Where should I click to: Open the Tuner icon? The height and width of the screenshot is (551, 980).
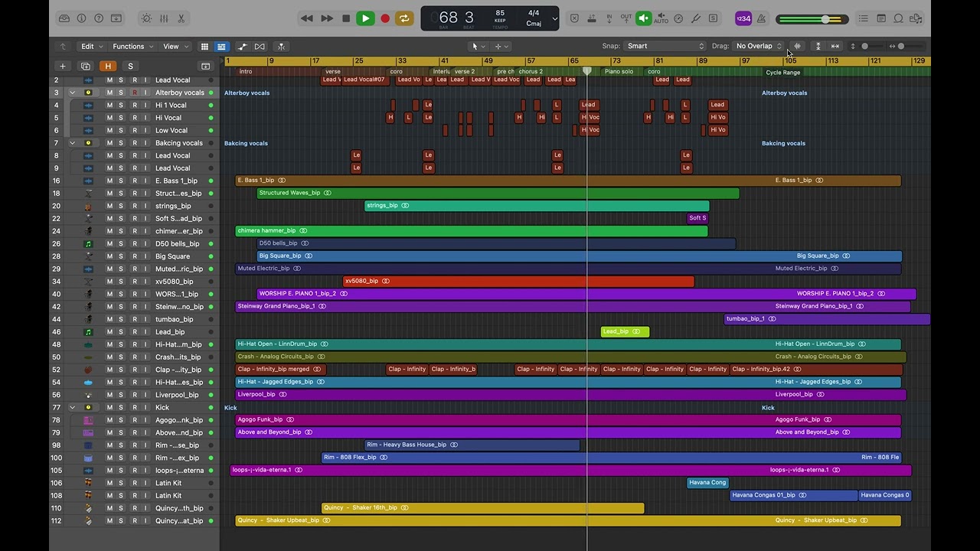[696, 18]
